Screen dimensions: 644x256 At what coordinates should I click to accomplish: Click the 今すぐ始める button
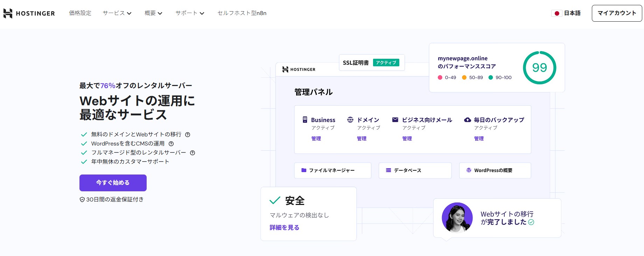pos(113,183)
